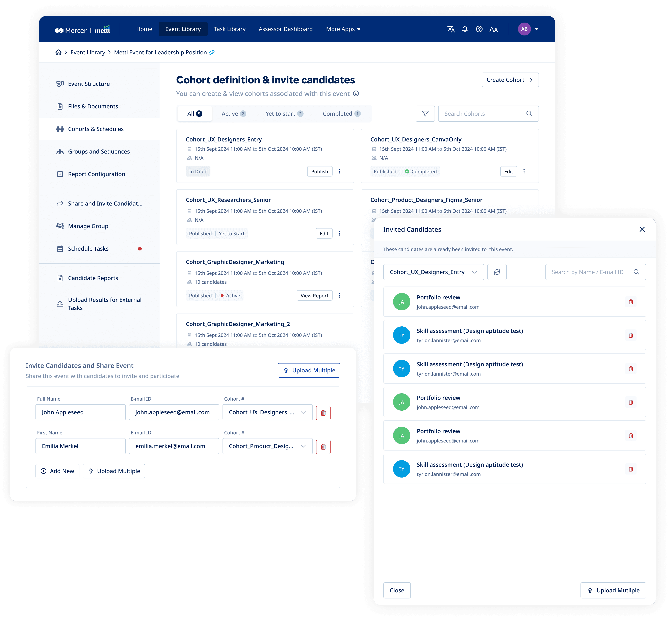
Task: Click refresh icon in Invited Candidates
Action: pos(496,272)
